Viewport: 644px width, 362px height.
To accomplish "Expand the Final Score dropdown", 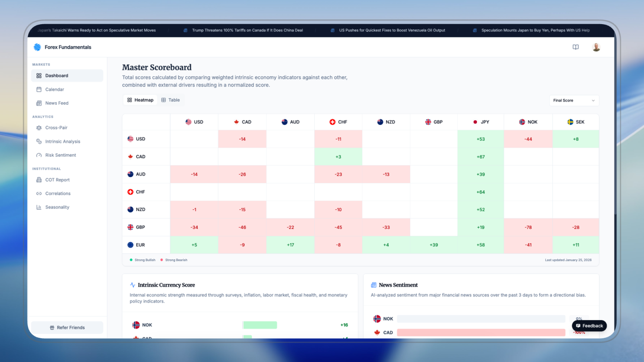I will (x=574, y=100).
